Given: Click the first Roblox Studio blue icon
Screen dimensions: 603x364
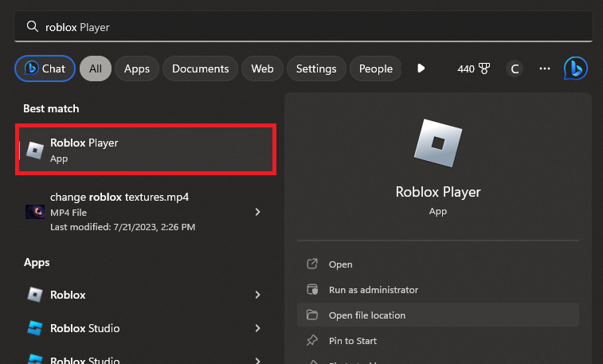Looking at the screenshot, I should [x=35, y=328].
